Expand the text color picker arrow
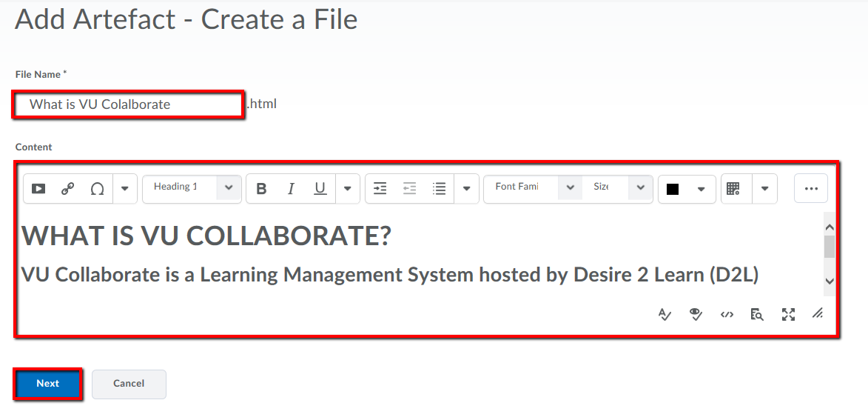868x420 pixels. [701, 189]
